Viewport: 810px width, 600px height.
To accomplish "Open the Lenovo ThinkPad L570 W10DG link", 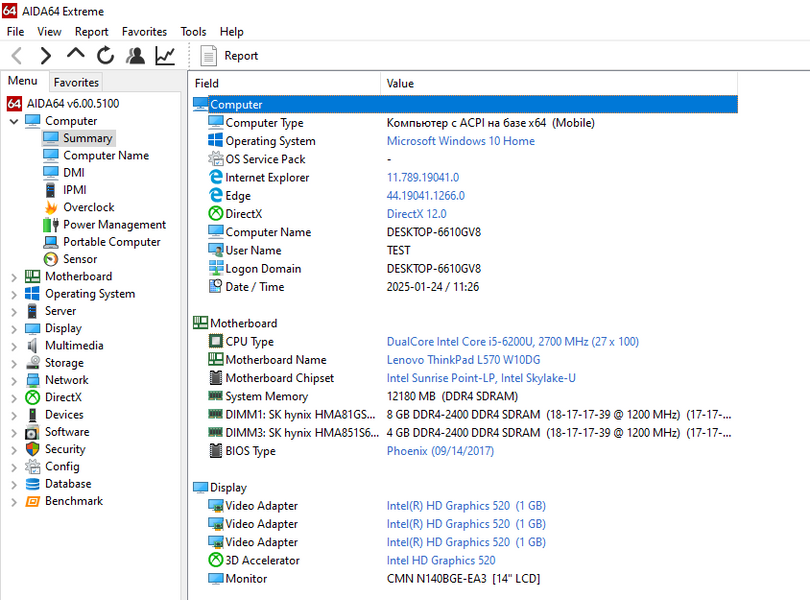I will point(463,360).
